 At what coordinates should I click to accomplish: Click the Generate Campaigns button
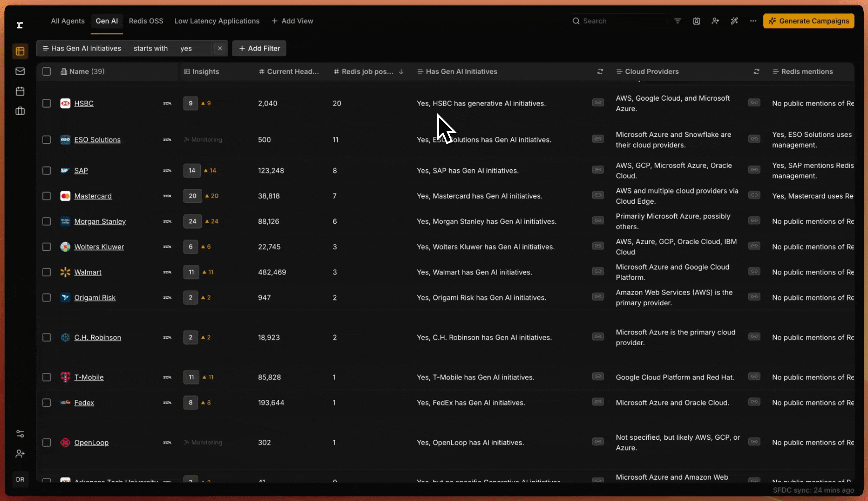tap(808, 21)
